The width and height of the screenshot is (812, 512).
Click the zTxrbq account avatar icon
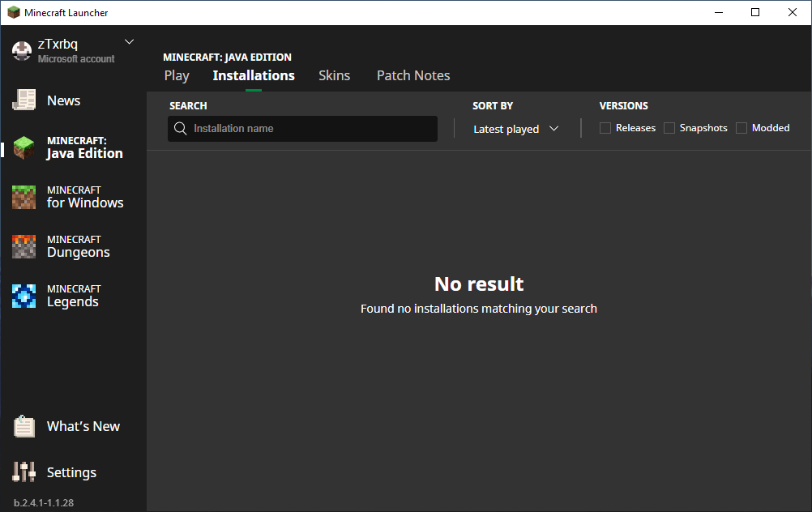coord(22,51)
